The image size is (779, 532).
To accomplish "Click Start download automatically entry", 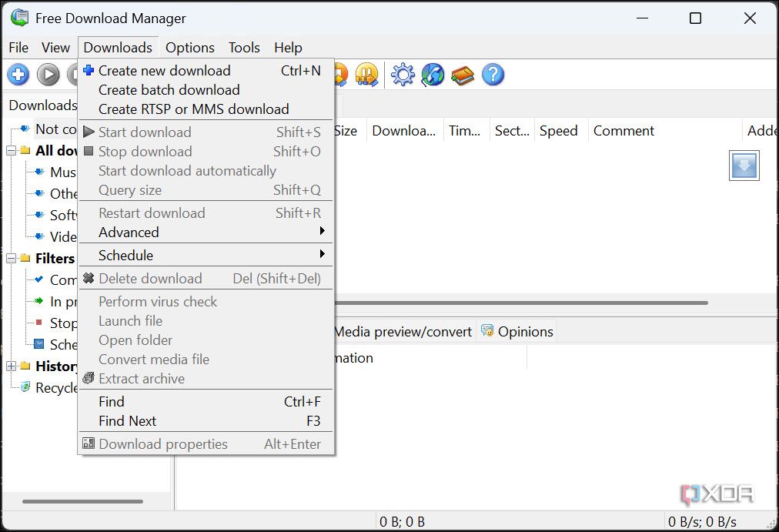I will click(x=206, y=171).
